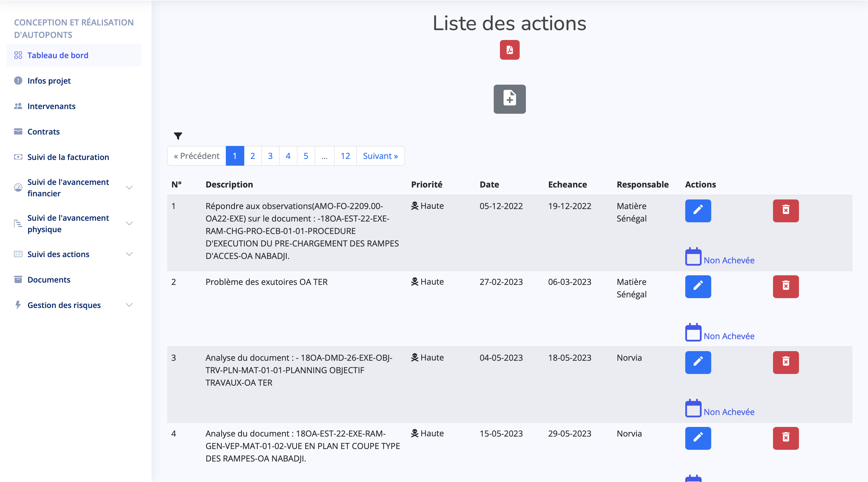Image resolution: width=868 pixels, height=482 pixels.
Task: Click the echeance 06-03-2023 cell
Action: (x=569, y=282)
